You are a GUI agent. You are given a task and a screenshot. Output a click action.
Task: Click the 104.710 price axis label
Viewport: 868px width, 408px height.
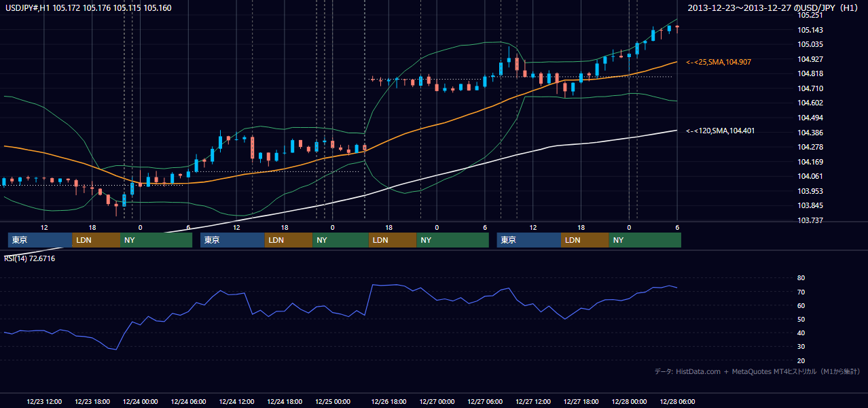coord(810,88)
